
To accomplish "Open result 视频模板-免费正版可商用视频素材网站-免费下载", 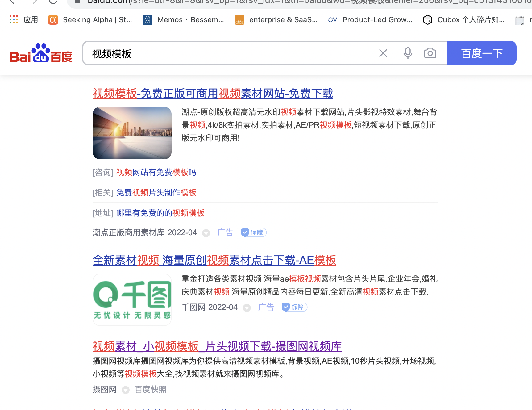I will (x=213, y=93).
